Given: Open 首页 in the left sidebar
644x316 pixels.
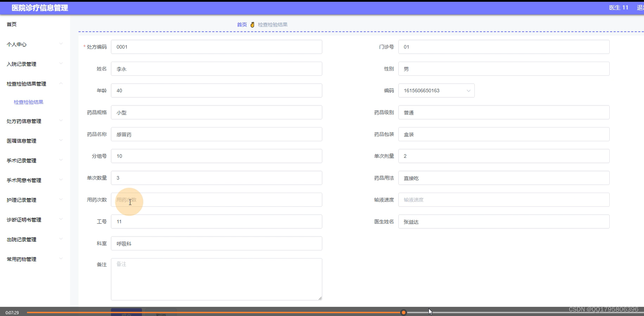Looking at the screenshot, I should click(x=12, y=24).
